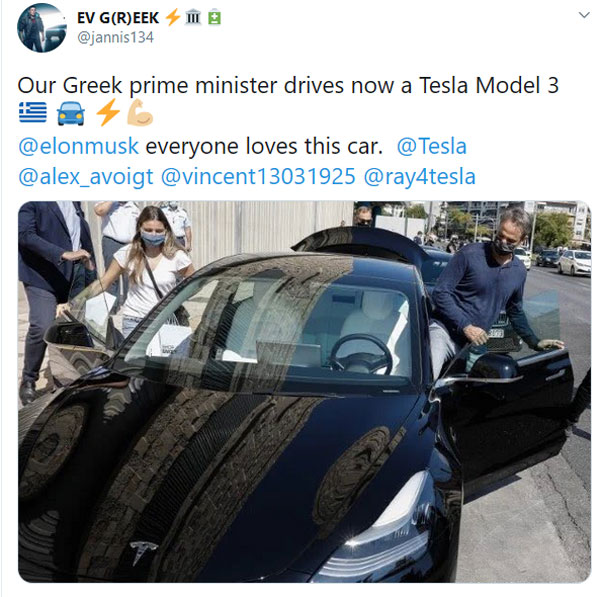This screenshot has width=600, height=597.
Task: Click the flexed biceps emoji
Action: (x=140, y=113)
